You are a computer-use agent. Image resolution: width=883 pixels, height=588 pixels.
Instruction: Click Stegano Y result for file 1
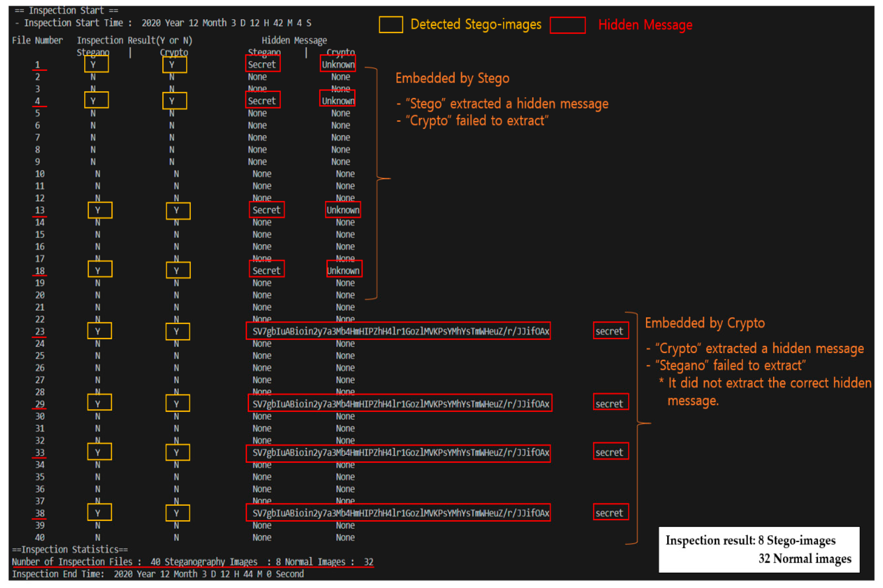click(x=96, y=64)
